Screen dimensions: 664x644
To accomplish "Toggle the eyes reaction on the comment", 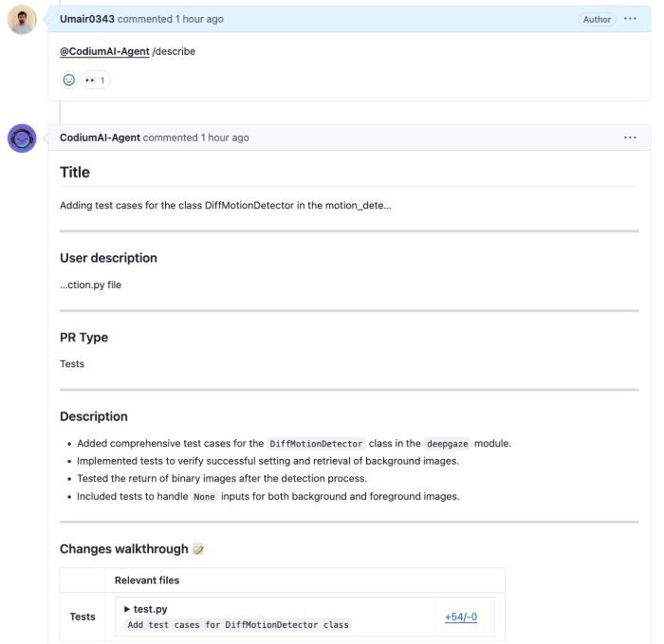I will point(96,80).
